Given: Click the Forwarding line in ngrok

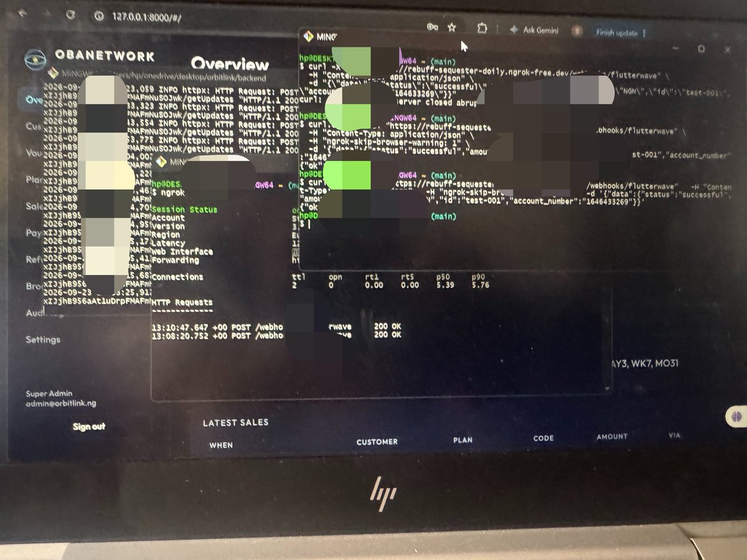Looking at the screenshot, I should tap(175, 260).
